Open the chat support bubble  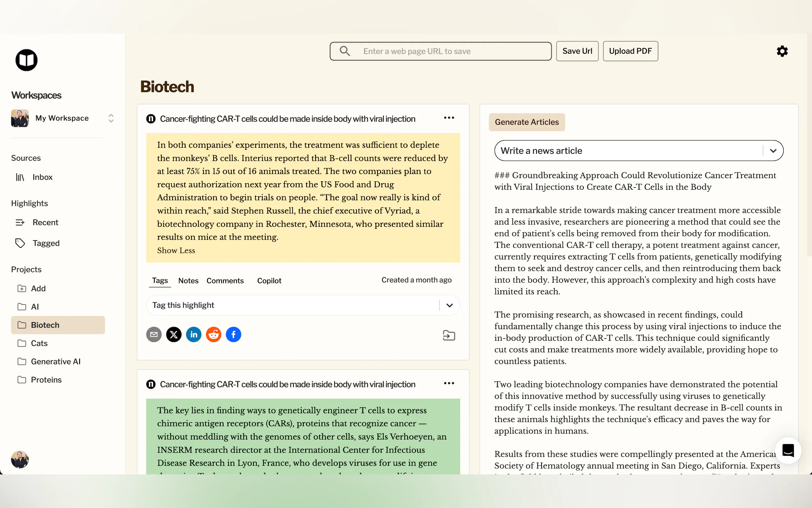click(x=787, y=450)
